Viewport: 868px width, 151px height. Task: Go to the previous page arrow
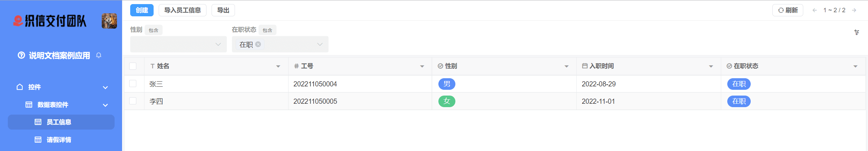pos(814,10)
